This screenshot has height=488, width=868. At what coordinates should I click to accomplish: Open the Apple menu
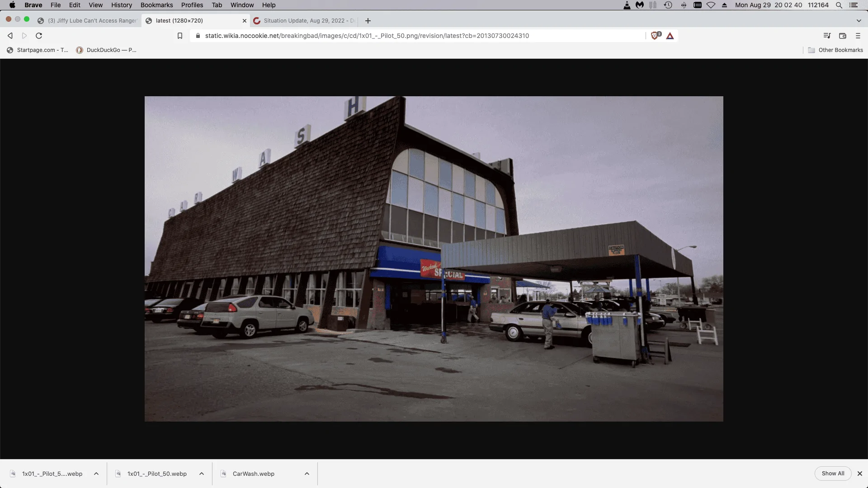pos(12,5)
